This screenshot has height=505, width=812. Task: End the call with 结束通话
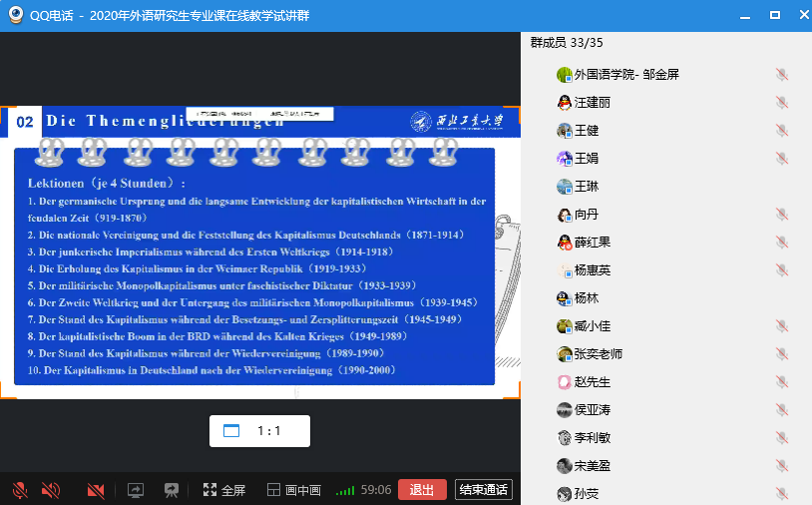tap(483, 490)
